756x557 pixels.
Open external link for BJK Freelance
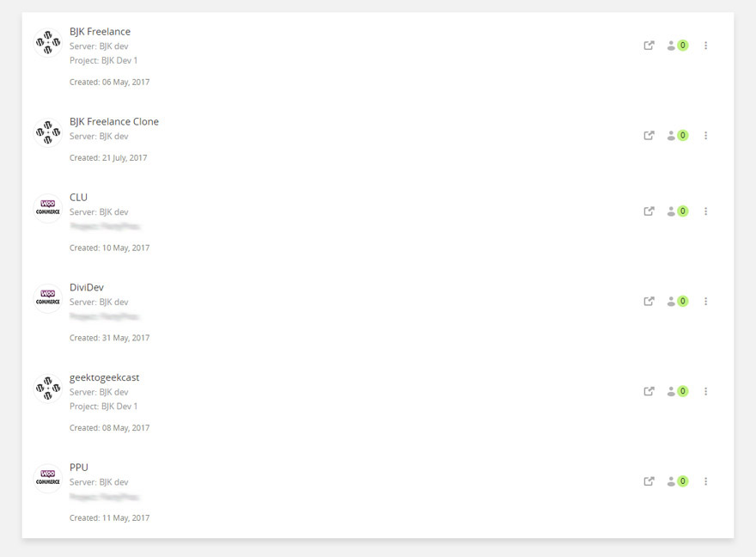click(x=649, y=46)
